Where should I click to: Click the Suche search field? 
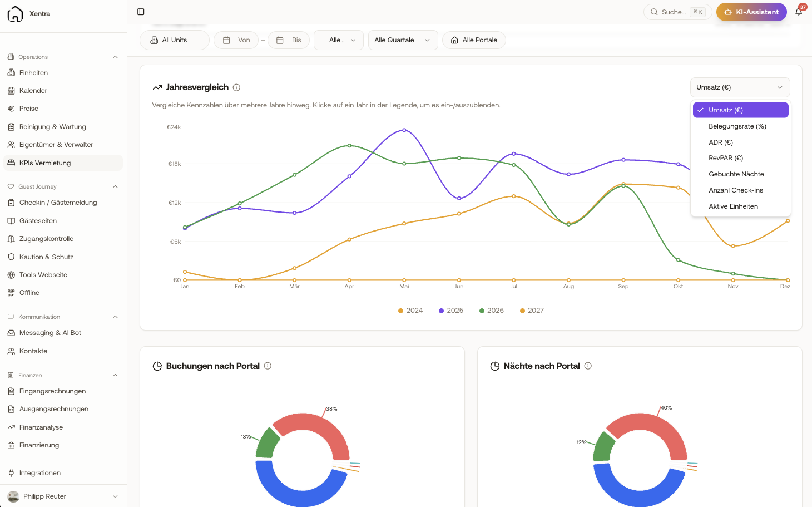677,12
